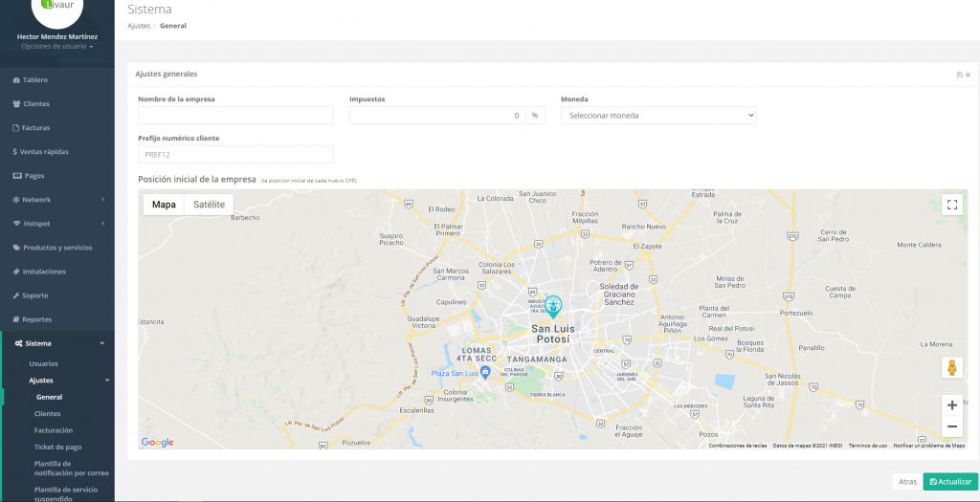This screenshot has width=980, height=502.
Task: Open Opciones de usuario dropdown
Action: 56,47
